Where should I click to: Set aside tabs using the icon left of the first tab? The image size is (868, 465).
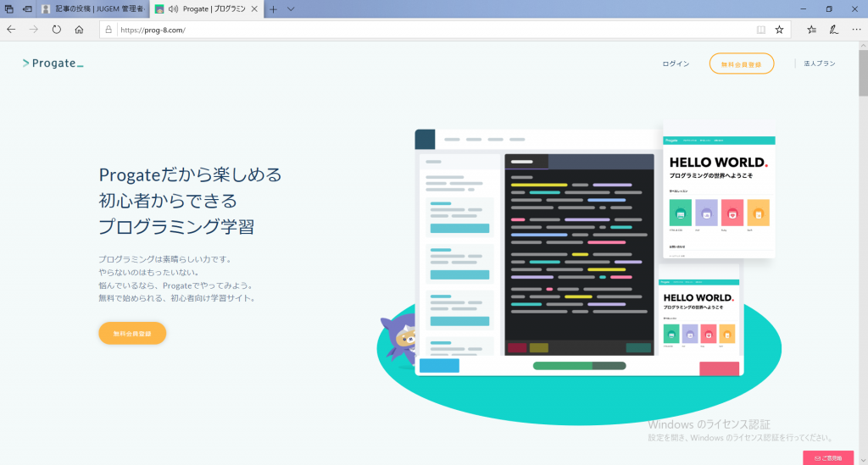click(x=27, y=8)
